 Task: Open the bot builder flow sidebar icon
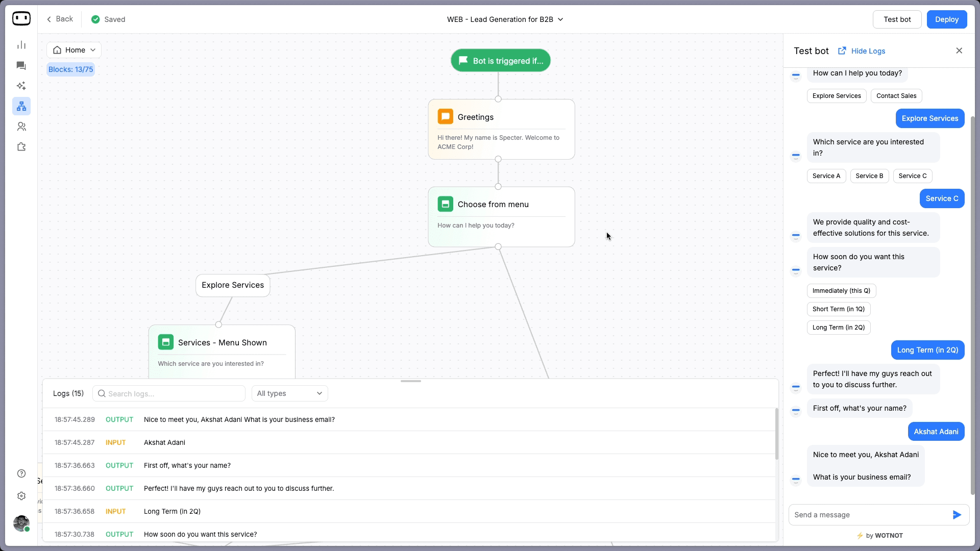click(x=21, y=106)
